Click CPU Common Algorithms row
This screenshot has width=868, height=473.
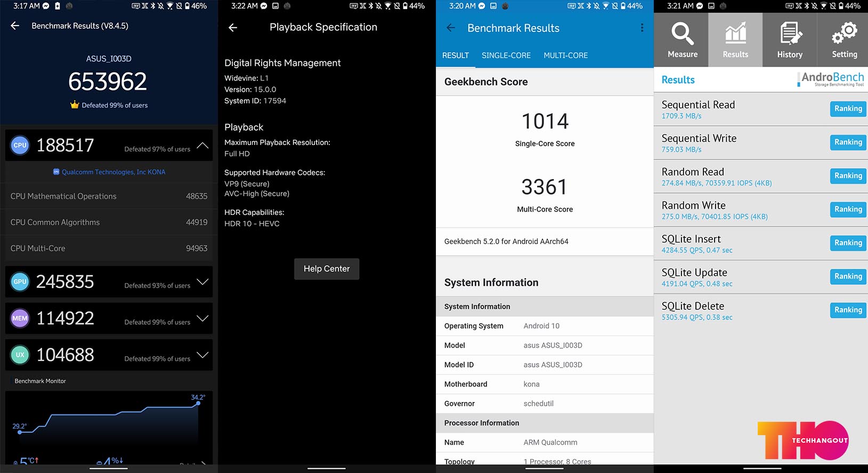click(x=109, y=222)
